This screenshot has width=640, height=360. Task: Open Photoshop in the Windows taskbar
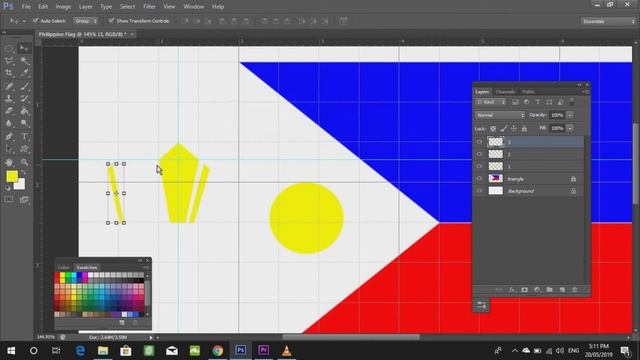(241, 350)
